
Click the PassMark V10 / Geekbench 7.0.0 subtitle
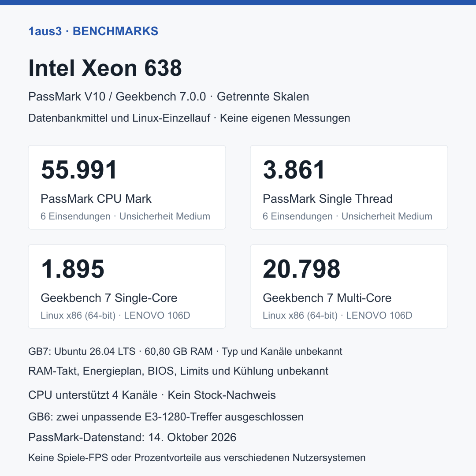pos(168,97)
